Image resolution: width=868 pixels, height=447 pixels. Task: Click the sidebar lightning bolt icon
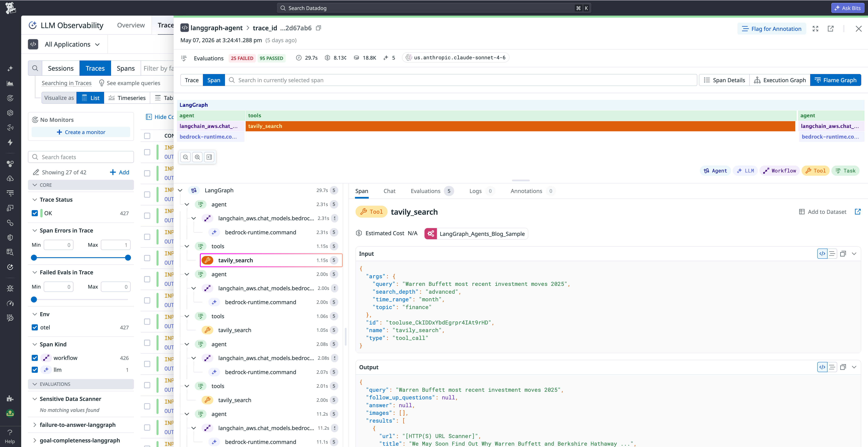tap(10, 142)
